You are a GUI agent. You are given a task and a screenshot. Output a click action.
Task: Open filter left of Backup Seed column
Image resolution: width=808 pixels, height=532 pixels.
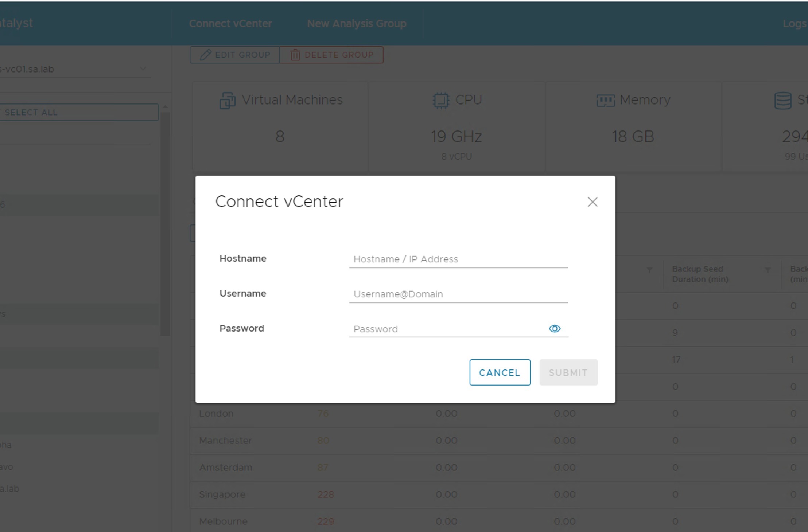[649, 270]
